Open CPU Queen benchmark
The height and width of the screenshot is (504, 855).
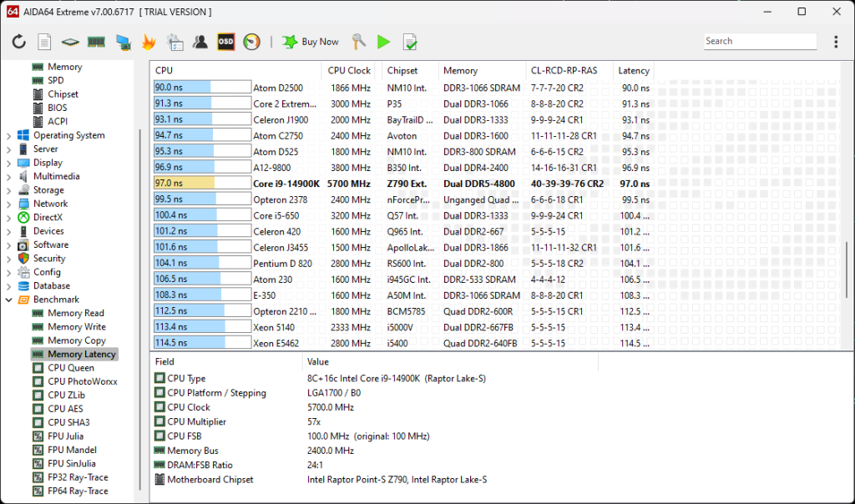point(70,368)
